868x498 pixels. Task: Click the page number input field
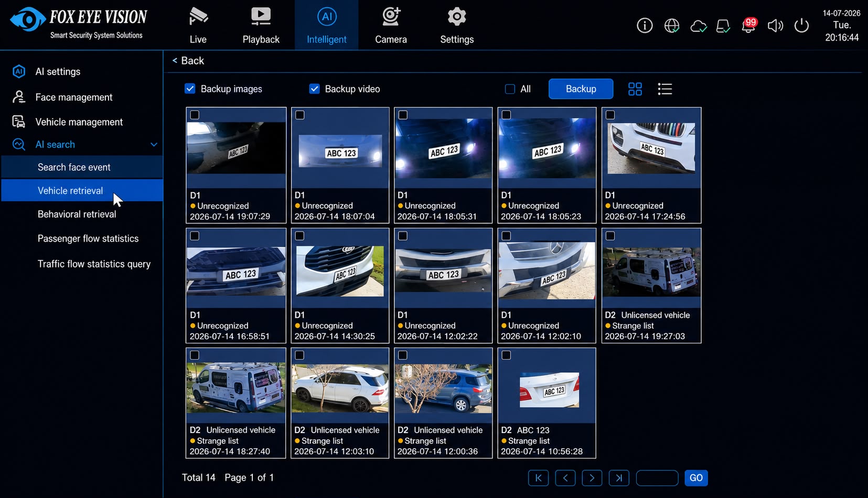(x=657, y=478)
